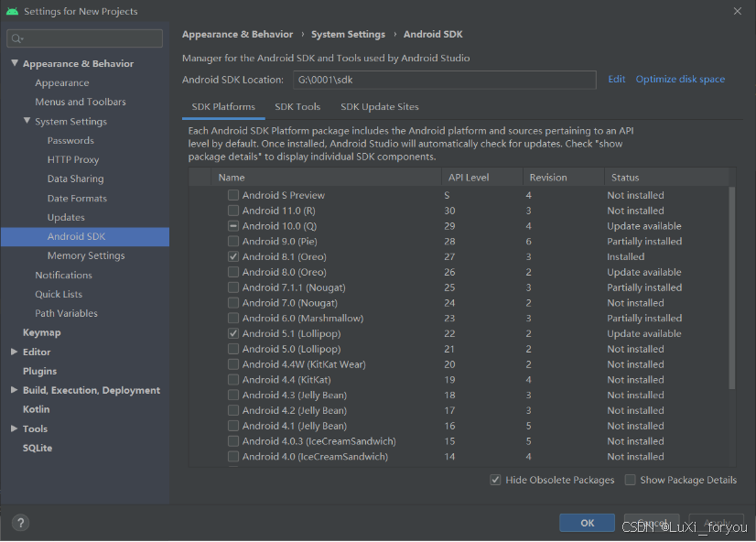Image resolution: width=756 pixels, height=542 pixels.
Task: Click 'Installed' status for Android 8.1
Action: point(625,257)
